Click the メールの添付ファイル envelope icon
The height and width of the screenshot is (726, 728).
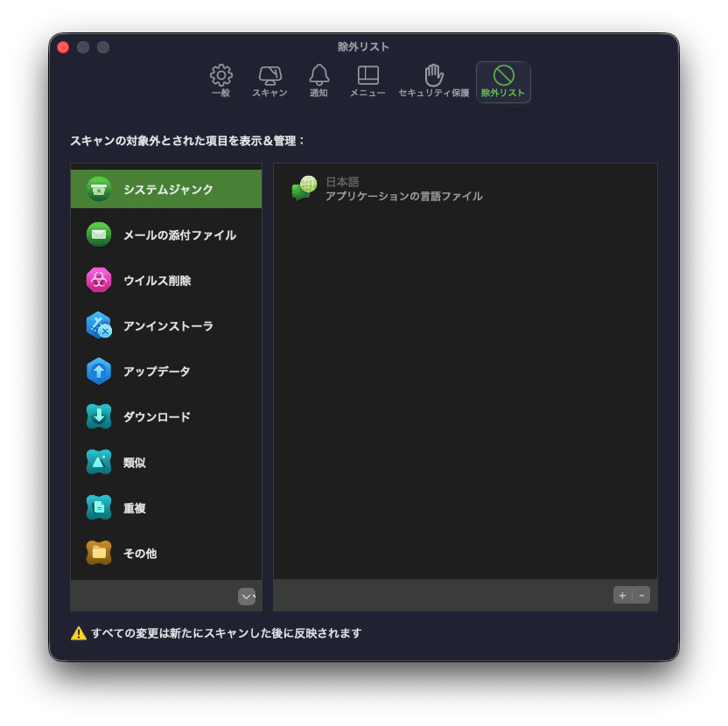click(99, 234)
